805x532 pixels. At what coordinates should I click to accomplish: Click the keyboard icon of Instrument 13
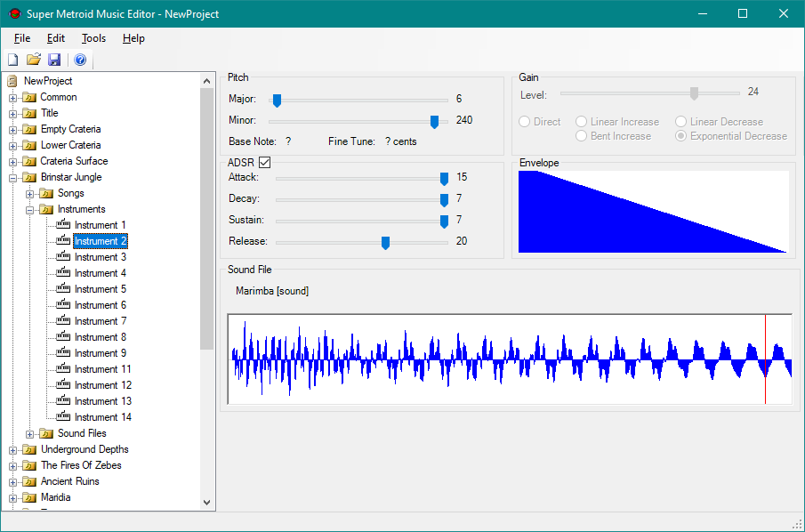point(63,400)
